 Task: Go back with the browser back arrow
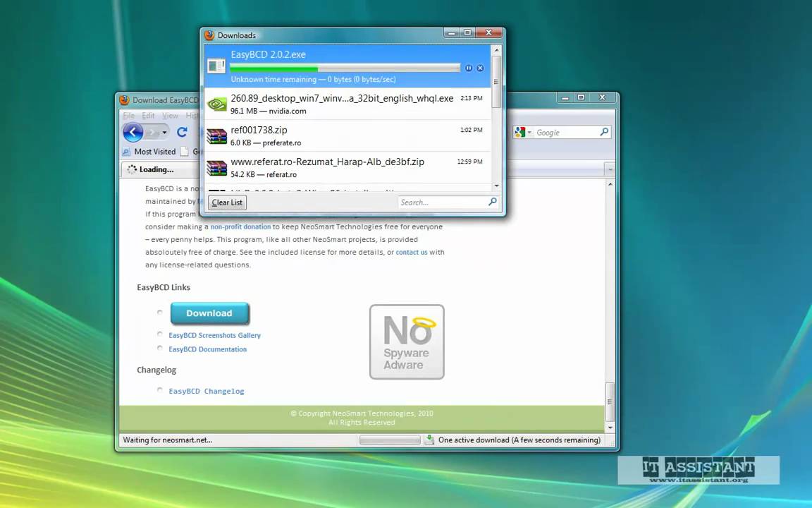point(133,132)
